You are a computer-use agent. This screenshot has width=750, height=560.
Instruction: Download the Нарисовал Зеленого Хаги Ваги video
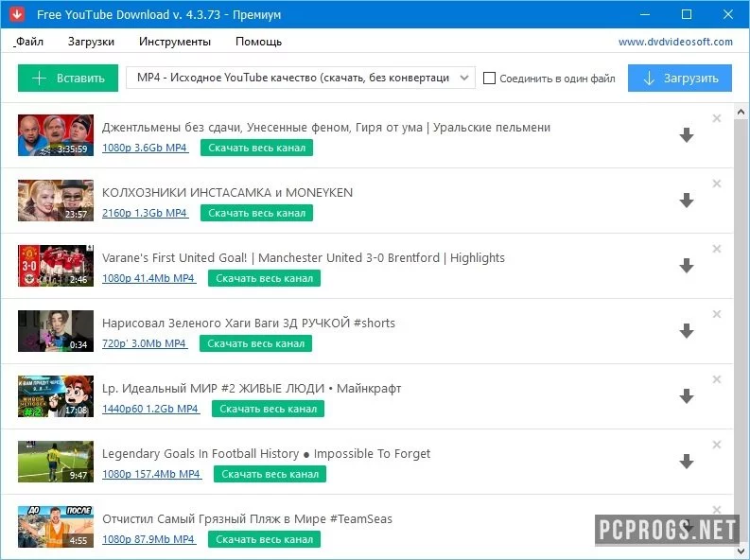[687, 331]
